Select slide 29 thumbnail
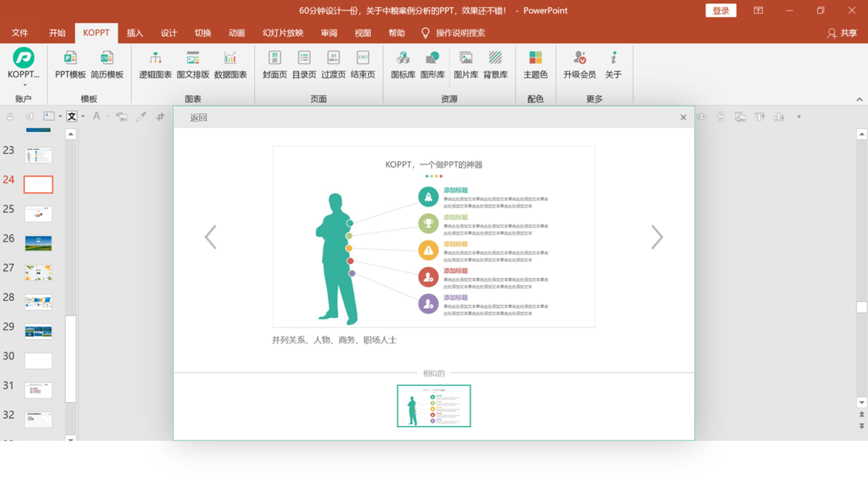This screenshot has height=493, width=868. 38,331
